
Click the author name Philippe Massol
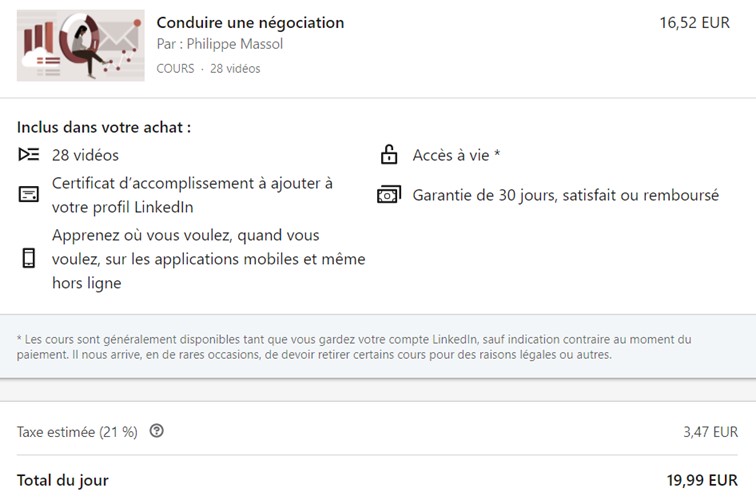click(x=235, y=44)
